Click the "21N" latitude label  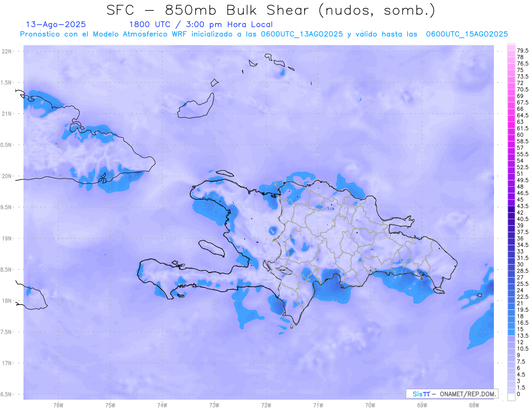pos(7,114)
